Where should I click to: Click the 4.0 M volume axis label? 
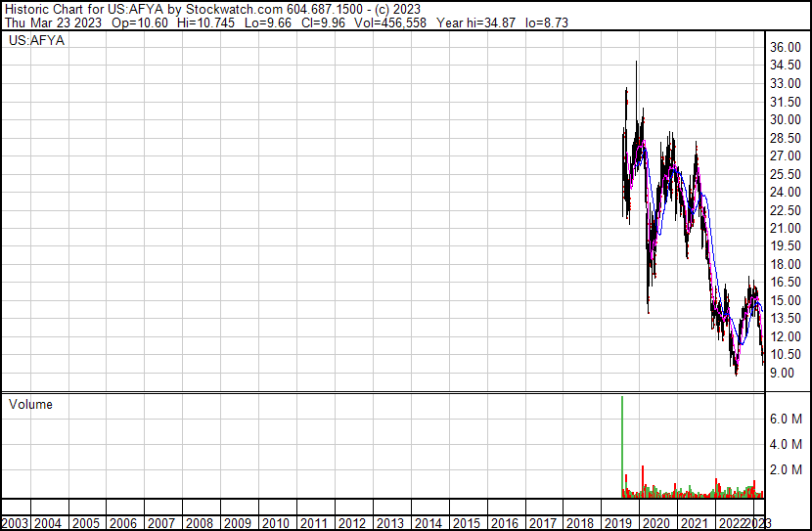(x=786, y=444)
